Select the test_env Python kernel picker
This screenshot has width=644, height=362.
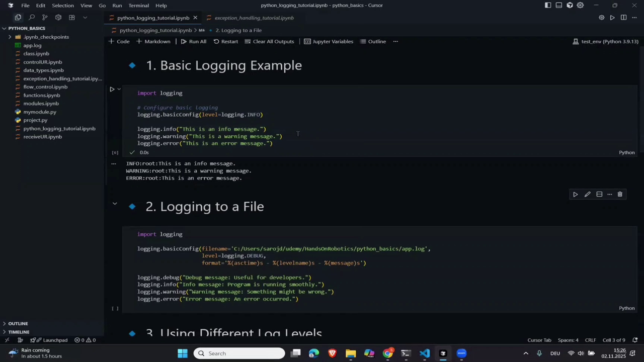606,42
